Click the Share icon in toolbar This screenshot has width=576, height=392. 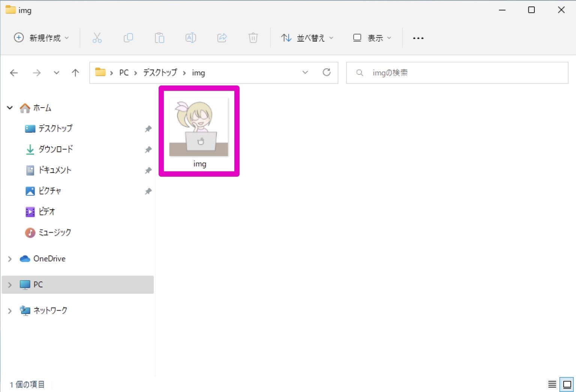(222, 38)
